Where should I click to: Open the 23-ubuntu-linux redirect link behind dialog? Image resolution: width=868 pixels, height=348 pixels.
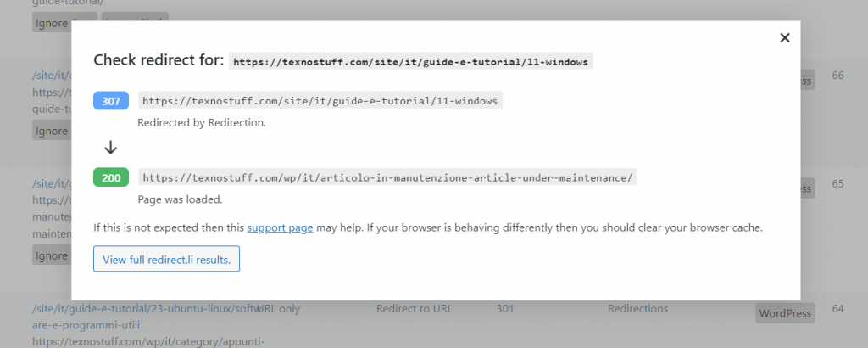point(147,317)
